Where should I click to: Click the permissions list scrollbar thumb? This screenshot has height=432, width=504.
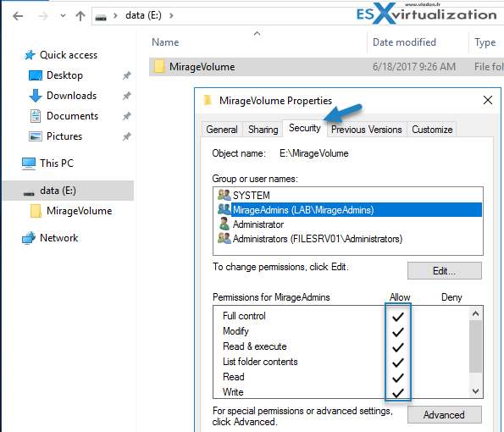coord(476,346)
